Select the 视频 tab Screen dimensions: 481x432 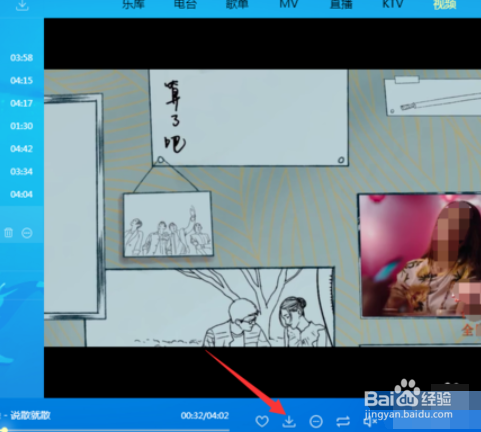[x=444, y=4]
